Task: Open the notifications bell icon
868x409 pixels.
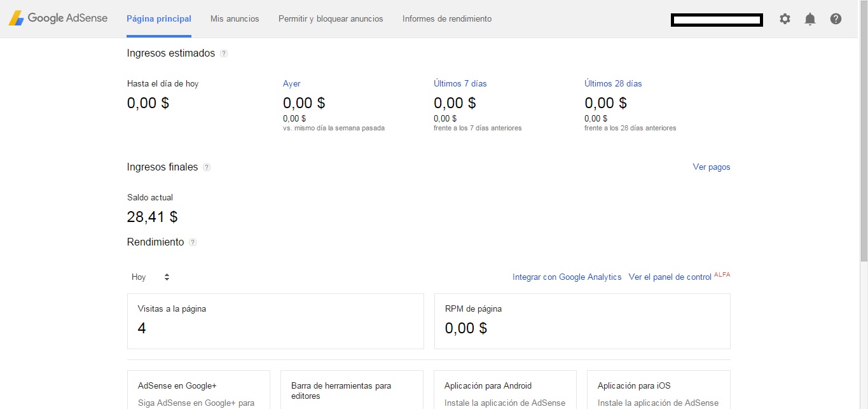Action: [x=809, y=19]
